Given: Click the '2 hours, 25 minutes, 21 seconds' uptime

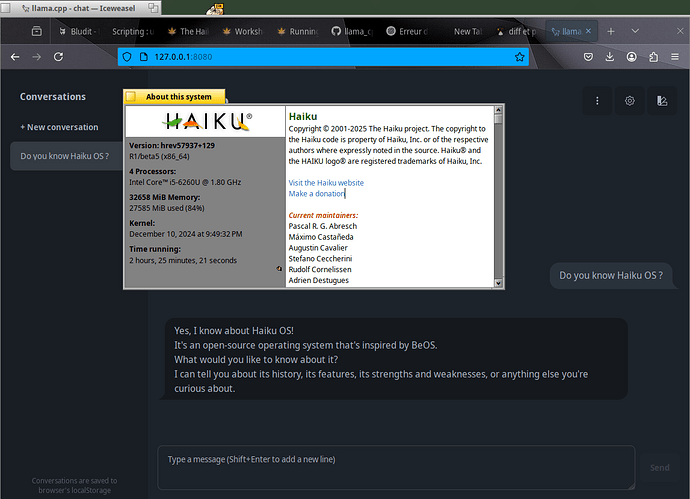Looking at the screenshot, I should coord(183,261).
